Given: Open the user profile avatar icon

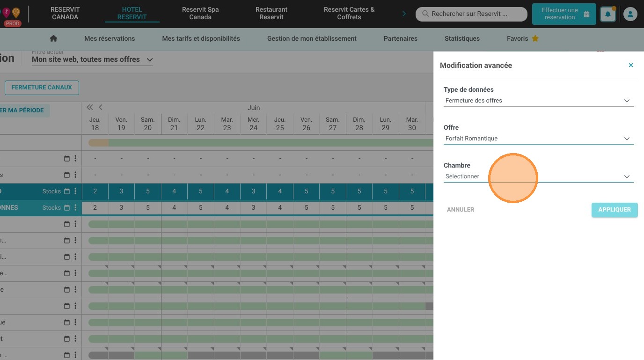Looking at the screenshot, I should [630, 15].
